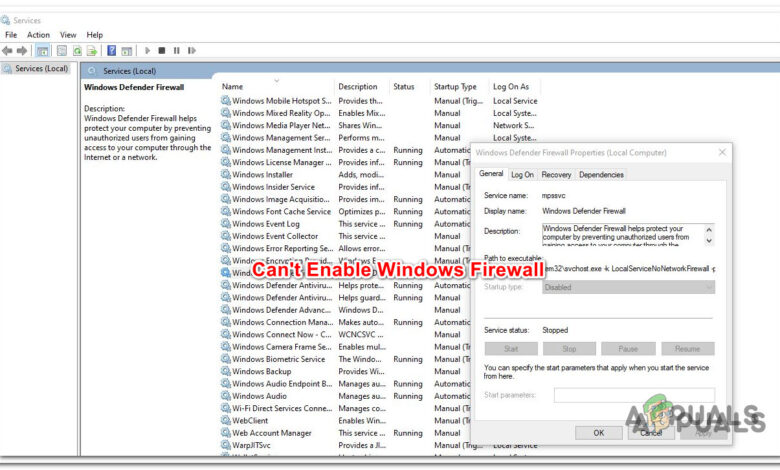Click the Cancel button

click(x=651, y=433)
